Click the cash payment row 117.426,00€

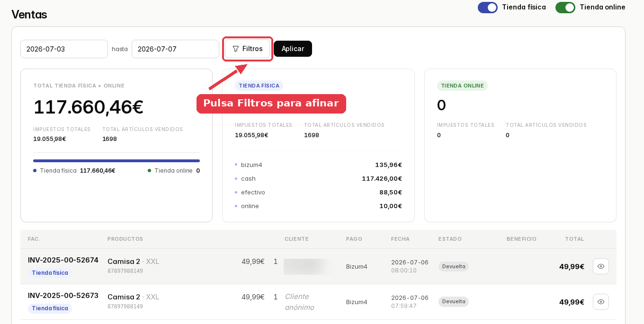[318, 179]
